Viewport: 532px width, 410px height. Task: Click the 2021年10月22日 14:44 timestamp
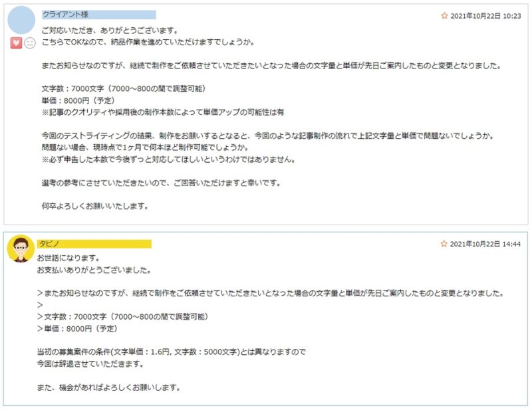(485, 244)
